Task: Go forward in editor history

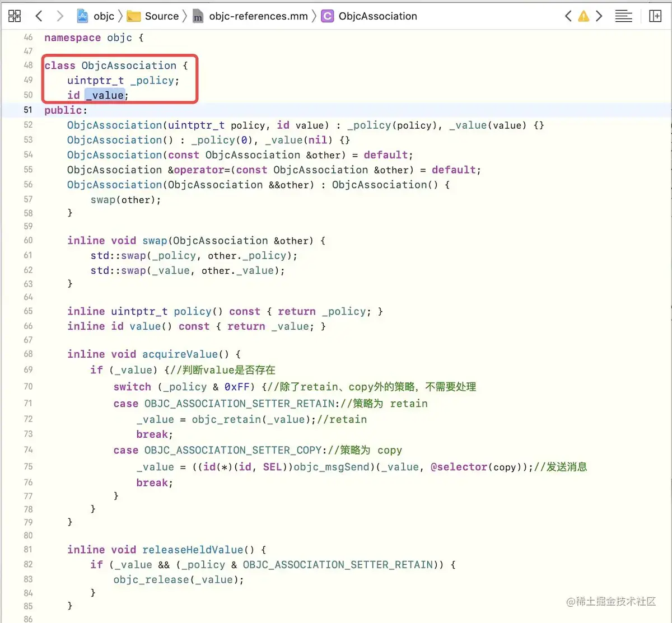Action: pyautogui.click(x=60, y=16)
